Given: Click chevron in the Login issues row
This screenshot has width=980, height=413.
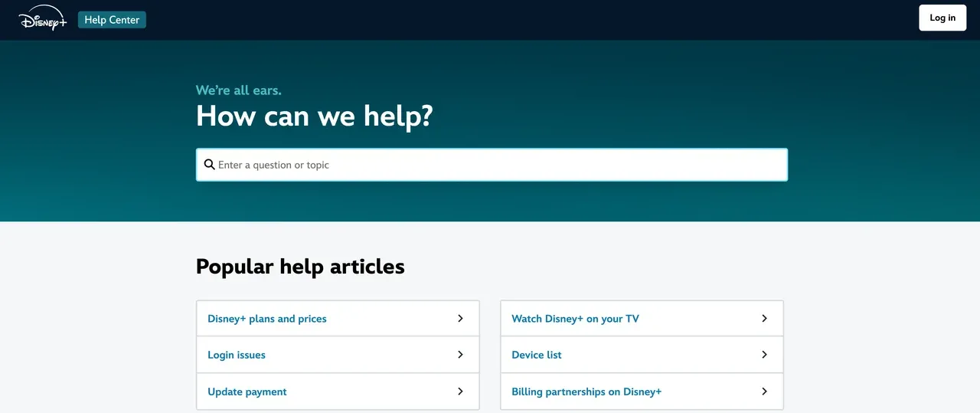Looking at the screenshot, I should click(x=460, y=355).
